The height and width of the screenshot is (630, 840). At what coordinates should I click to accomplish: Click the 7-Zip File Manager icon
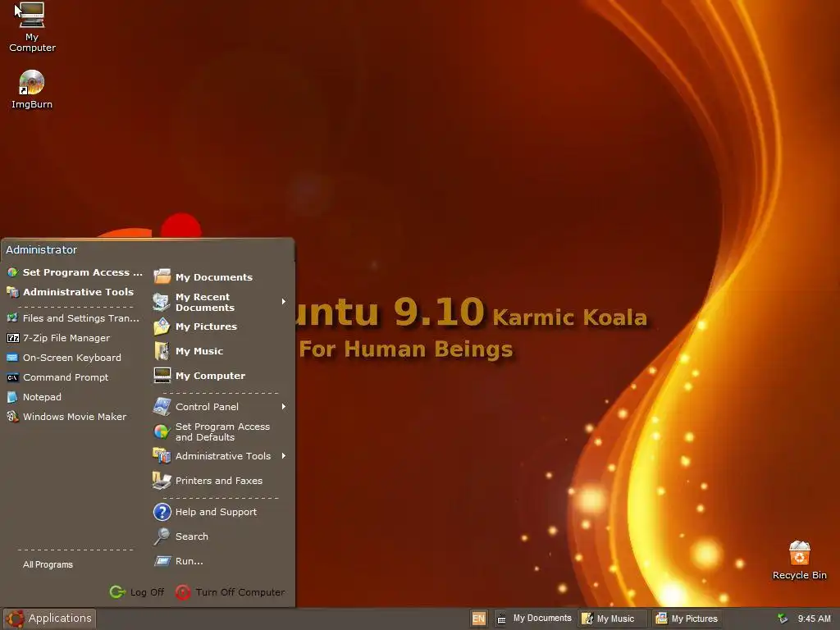[x=12, y=338]
